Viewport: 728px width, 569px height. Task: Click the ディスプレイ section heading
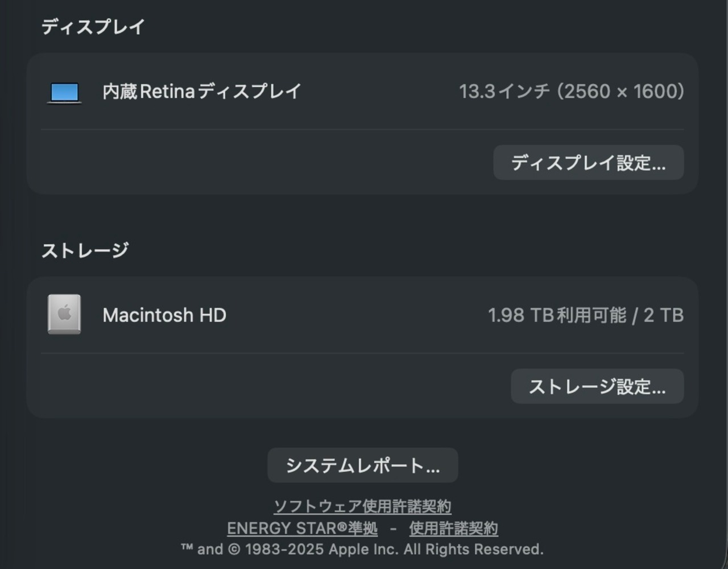pos(93,27)
